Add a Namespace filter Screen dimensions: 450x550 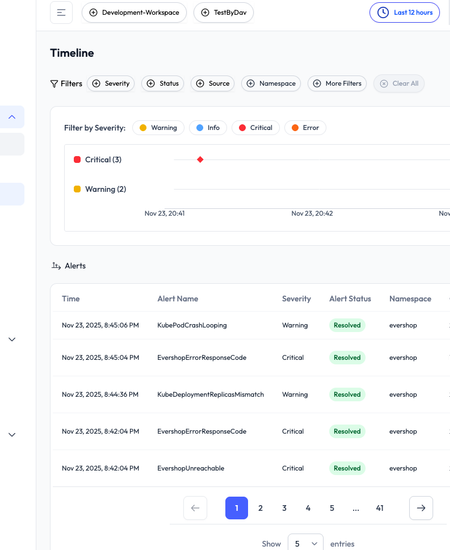(271, 83)
